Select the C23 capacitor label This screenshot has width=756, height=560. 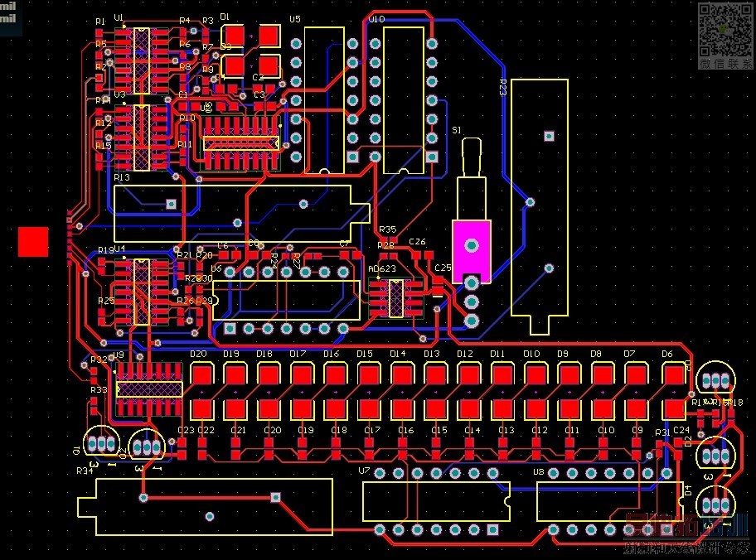pos(187,430)
